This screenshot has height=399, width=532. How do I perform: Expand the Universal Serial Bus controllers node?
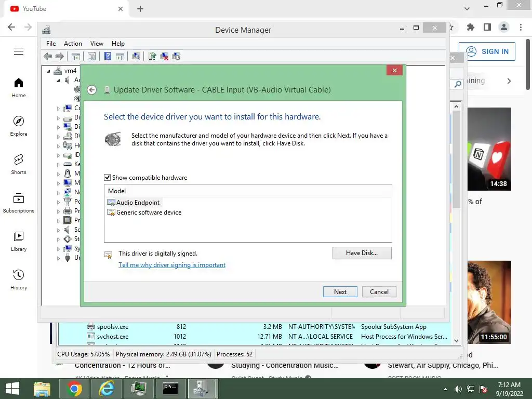(58, 258)
